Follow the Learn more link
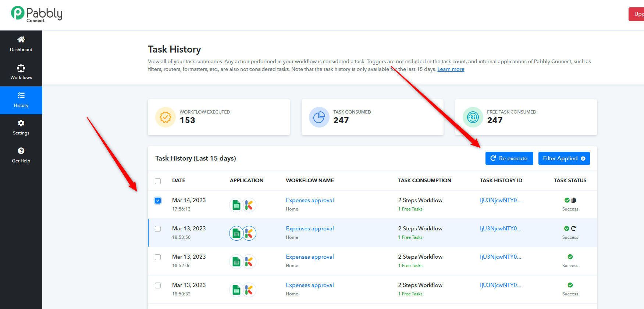 tap(451, 69)
